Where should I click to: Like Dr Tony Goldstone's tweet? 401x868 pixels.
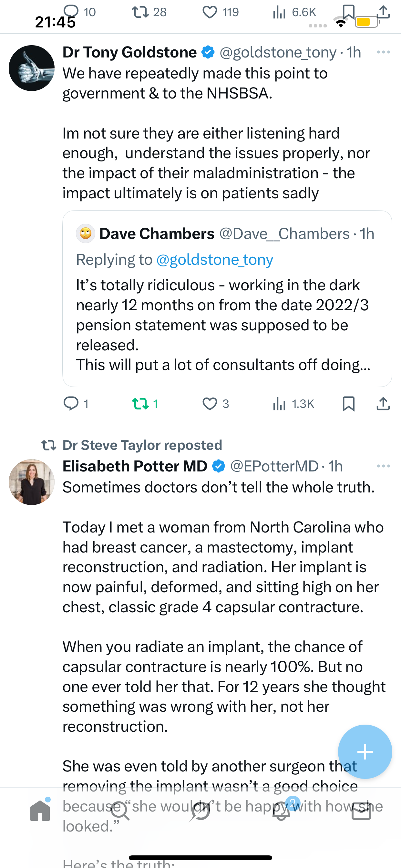(x=210, y=403)
